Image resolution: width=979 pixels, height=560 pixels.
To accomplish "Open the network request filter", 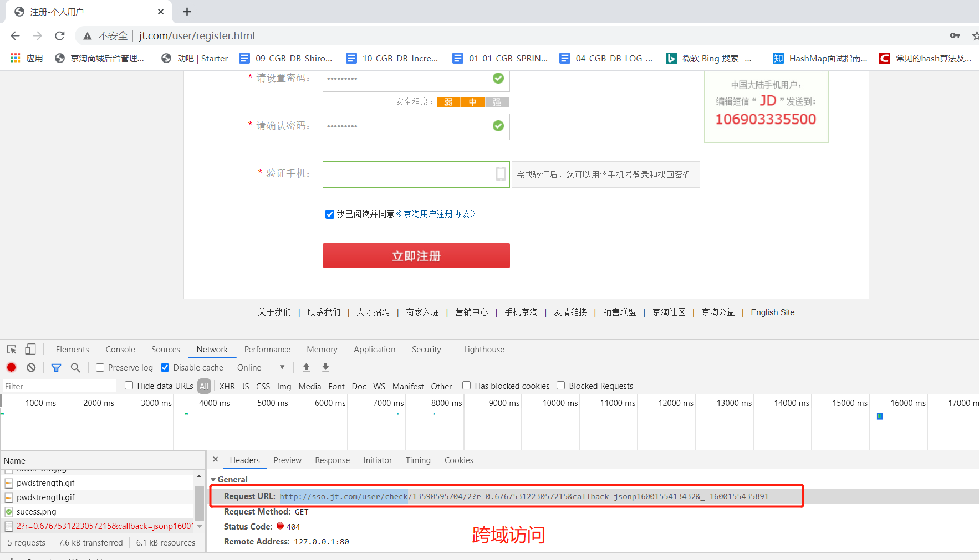I will coord(55,367).
